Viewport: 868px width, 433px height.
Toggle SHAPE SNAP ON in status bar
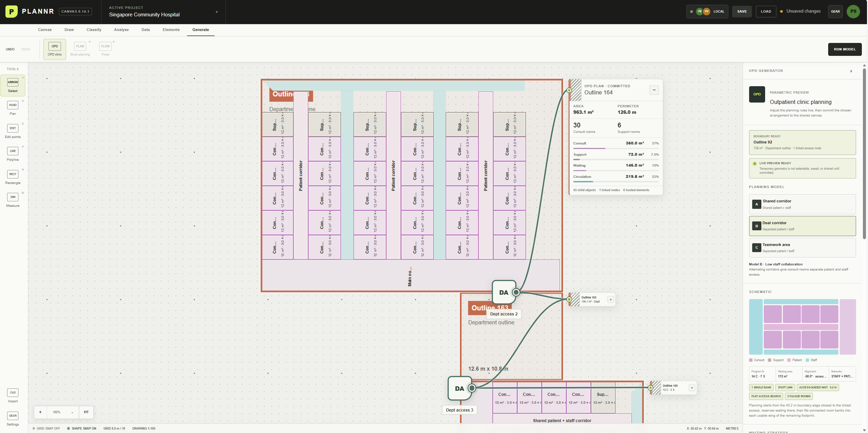point(82,429)
